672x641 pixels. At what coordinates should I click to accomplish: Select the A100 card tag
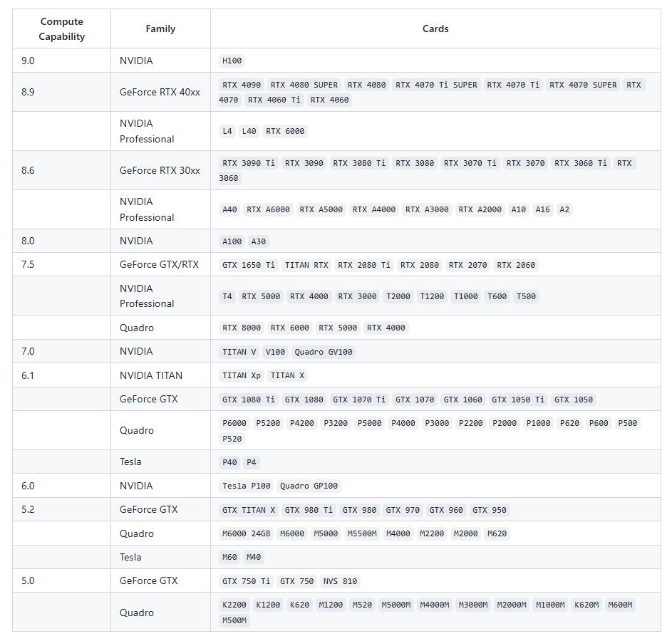[x=232, y=241]
